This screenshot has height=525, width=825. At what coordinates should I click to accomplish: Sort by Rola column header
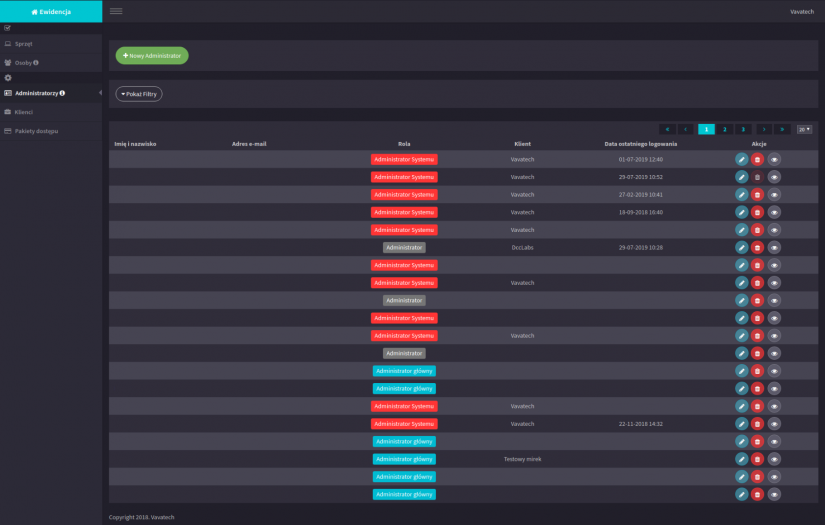pyautogui.click(x=404, y=144)
